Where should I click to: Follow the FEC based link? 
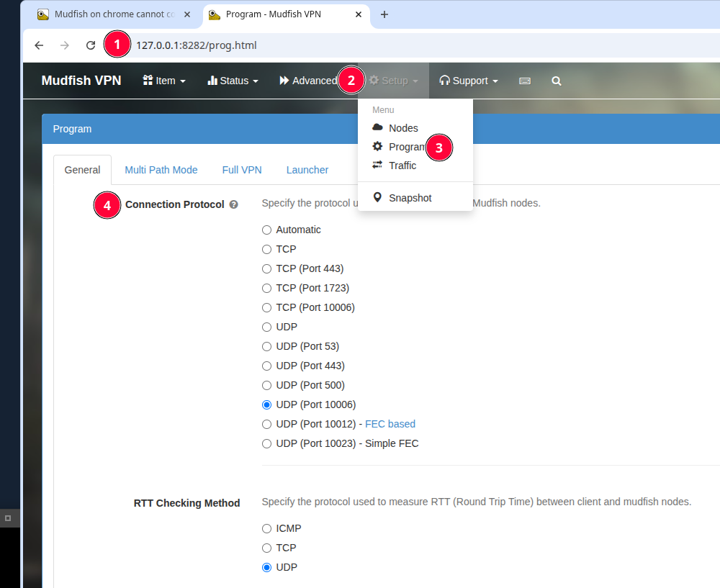[x=390, y=425]
